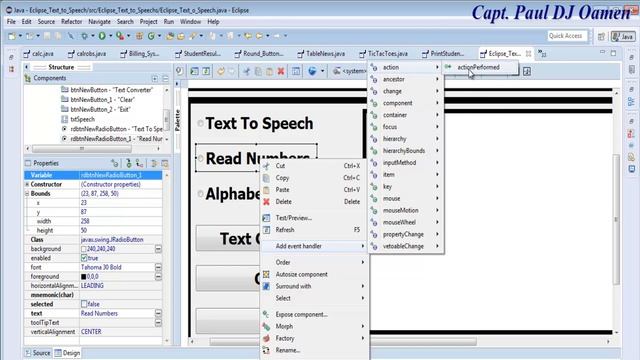The height and width of the screenshot is (360, 640).
Task: Toggle the enabled true checkbox
Action: [x=84, y=258]
